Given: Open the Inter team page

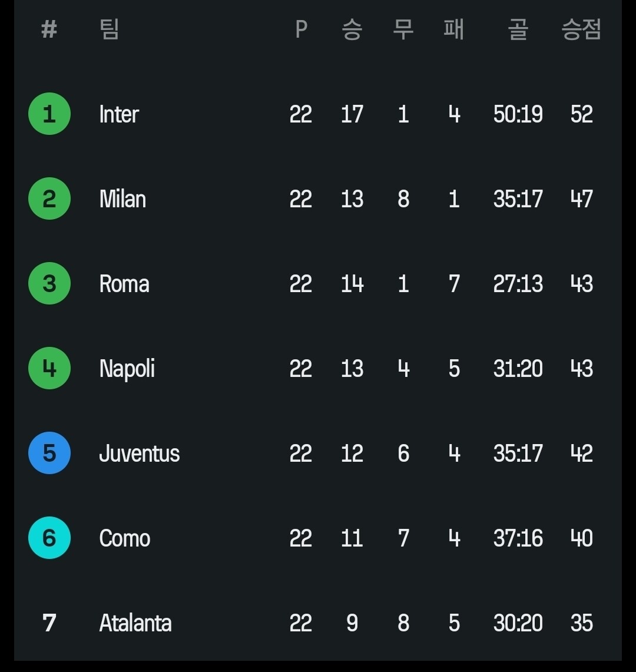Looking at the screenshot, I should click(x=119, y=114).
